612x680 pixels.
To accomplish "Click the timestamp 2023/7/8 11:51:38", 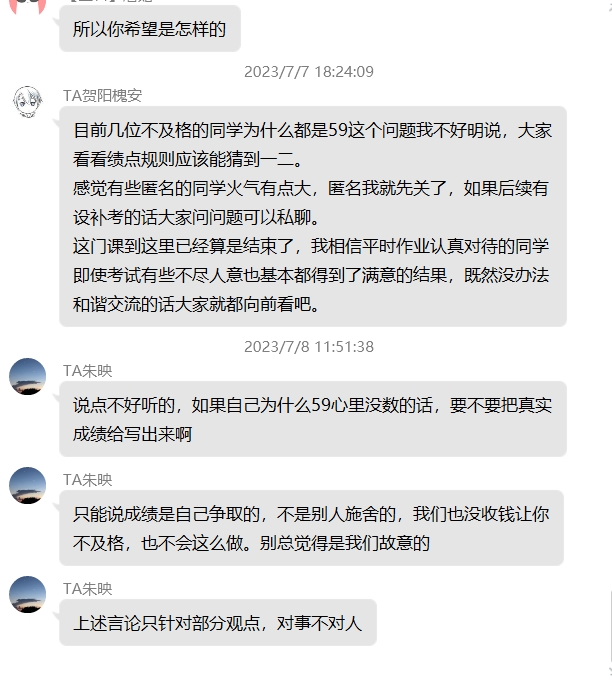I will (309, 347).
